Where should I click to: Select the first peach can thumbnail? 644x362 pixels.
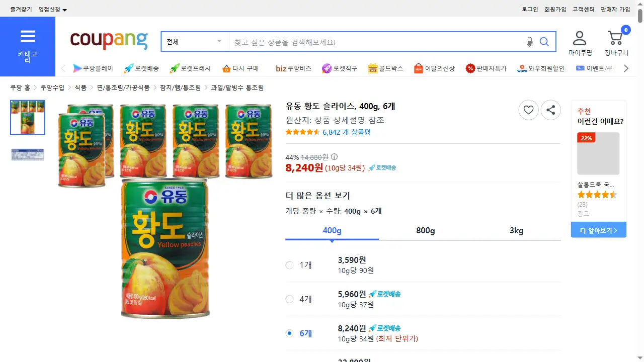[28, 117]
